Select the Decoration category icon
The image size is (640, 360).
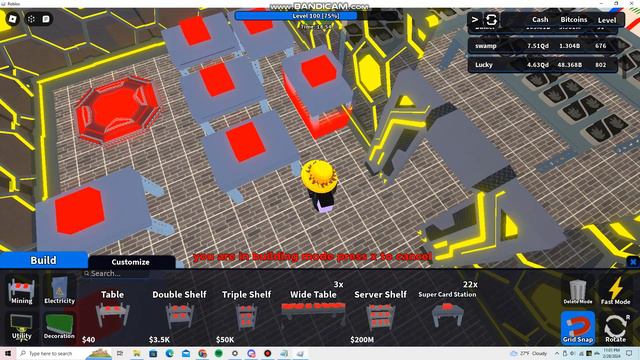(59, 327)
